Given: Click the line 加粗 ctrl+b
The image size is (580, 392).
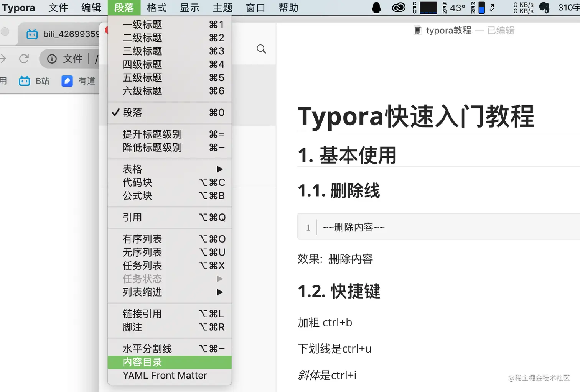Looking at the screenshot, I should pos(325,323).
